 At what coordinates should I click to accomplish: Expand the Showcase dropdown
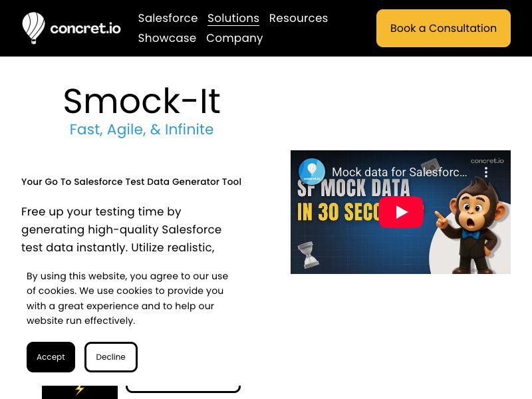coord(167,38)
